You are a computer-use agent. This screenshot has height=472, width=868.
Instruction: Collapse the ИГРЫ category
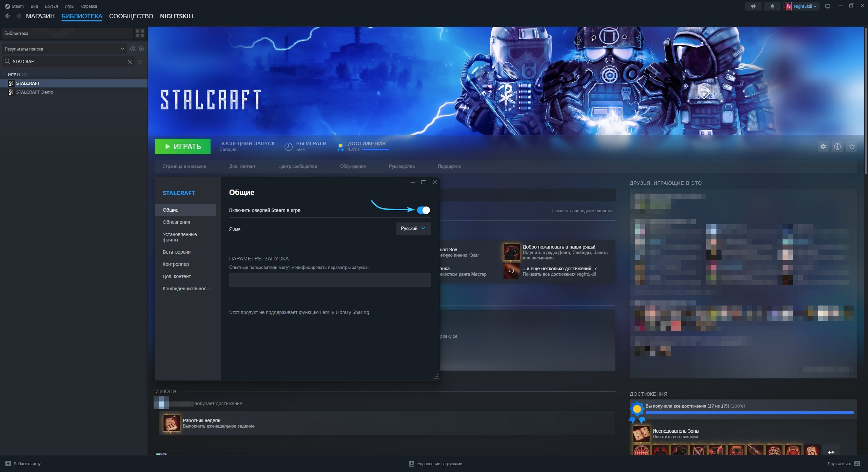click(4, 75)
